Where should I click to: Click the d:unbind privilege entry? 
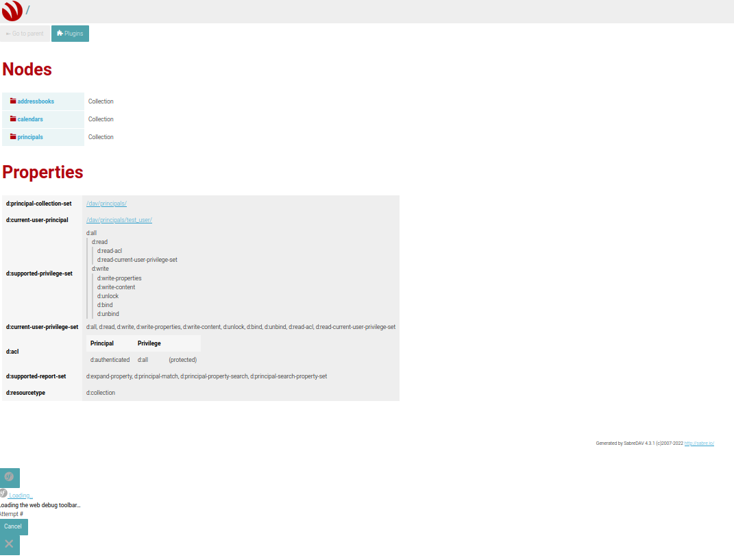[x=108, y=314]
